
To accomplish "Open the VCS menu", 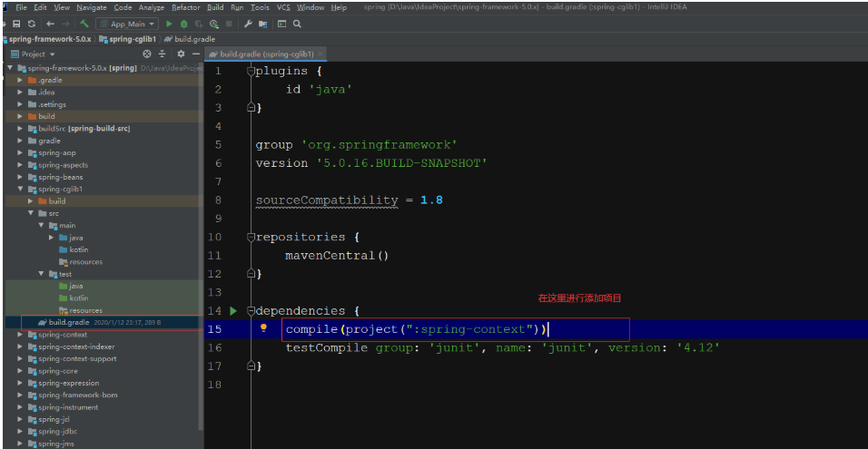I will click(x=283, y=8).
